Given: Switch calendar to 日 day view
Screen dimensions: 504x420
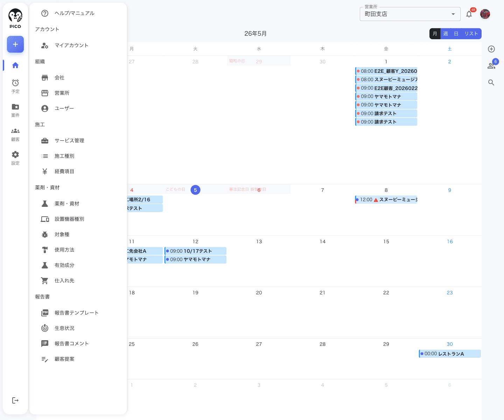Looking at the screenshot, I should [x=456, y=34].
